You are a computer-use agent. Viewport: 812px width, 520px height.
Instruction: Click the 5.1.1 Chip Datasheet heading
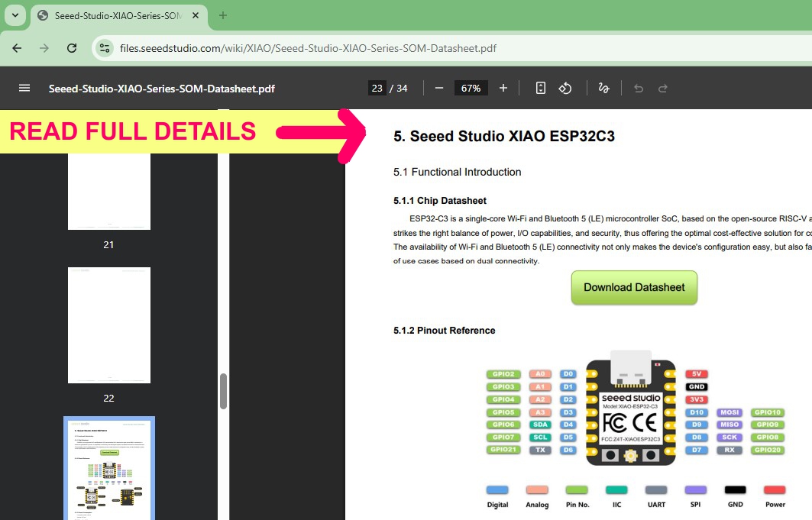[x=440, y=201]
